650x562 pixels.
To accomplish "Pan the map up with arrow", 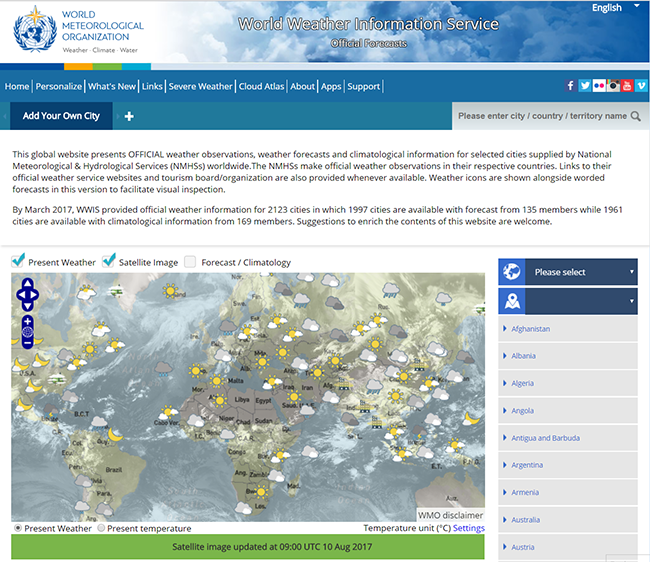I will tap(27, 284).
